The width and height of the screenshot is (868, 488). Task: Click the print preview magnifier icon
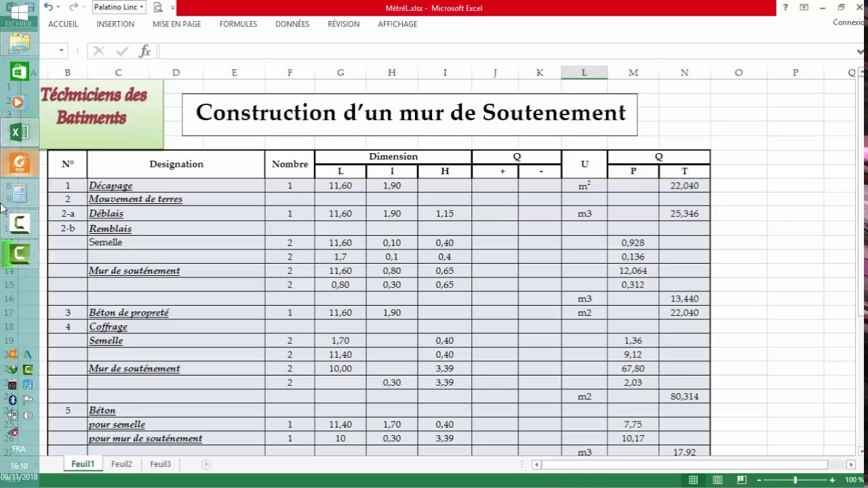pos(158,7)
